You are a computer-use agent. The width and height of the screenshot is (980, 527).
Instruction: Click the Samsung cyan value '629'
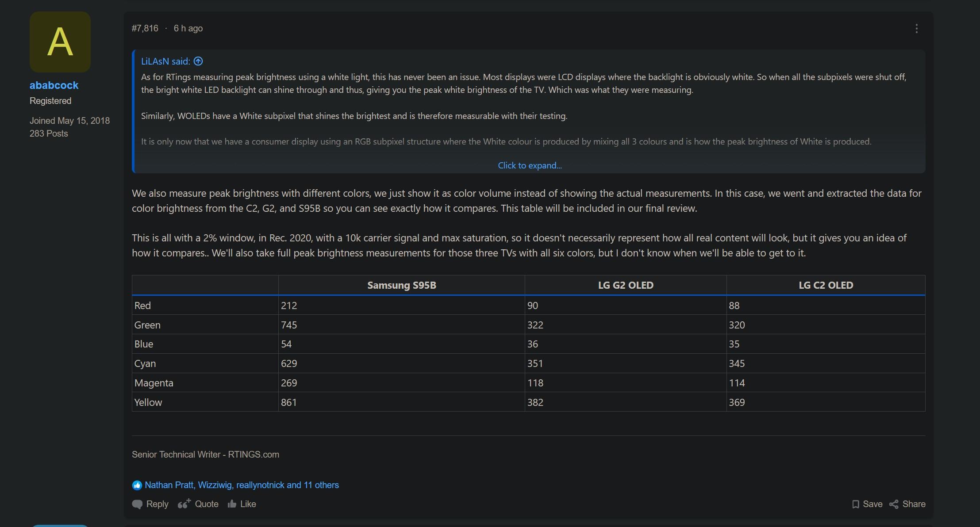pos(289,363)
